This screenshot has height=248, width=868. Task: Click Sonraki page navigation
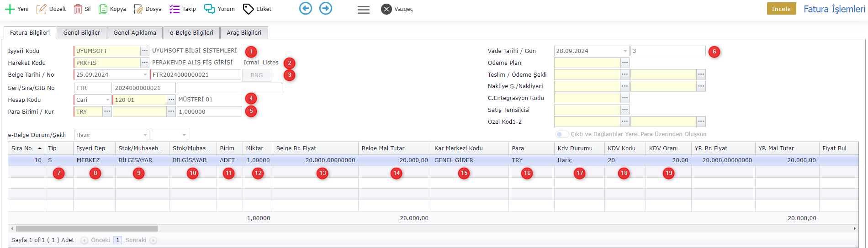click(x=141, y=240)
